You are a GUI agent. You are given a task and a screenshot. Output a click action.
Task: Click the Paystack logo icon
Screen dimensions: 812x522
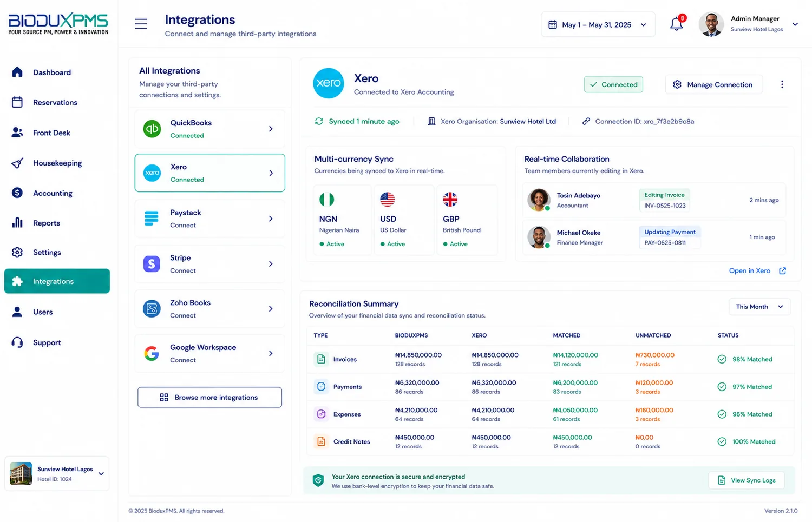point(152,218)
